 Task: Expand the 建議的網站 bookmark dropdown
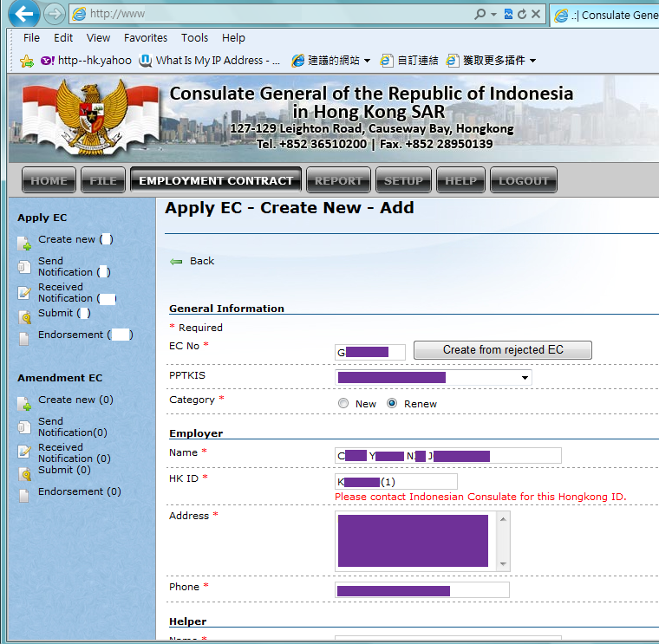367,61
